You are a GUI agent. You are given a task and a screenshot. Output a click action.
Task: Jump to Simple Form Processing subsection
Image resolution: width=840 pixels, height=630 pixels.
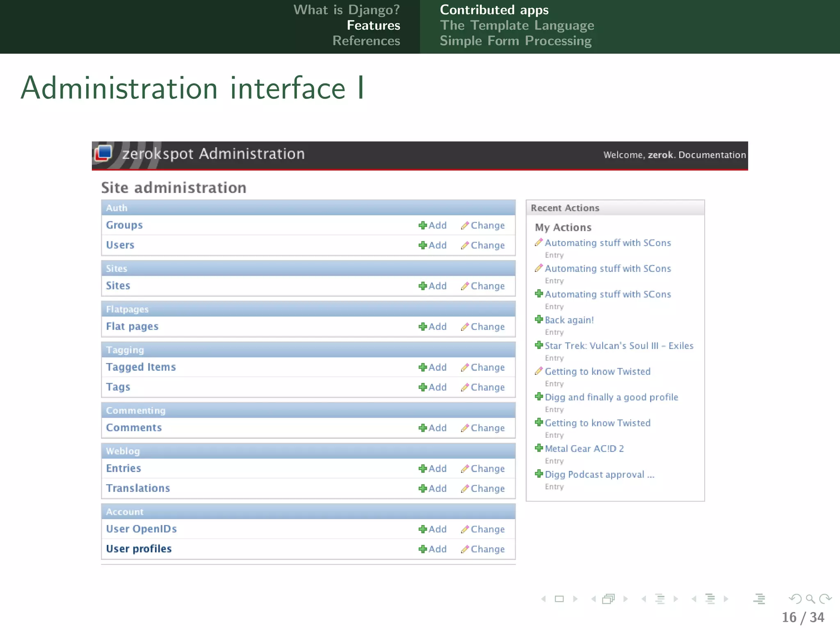(516, 41)
